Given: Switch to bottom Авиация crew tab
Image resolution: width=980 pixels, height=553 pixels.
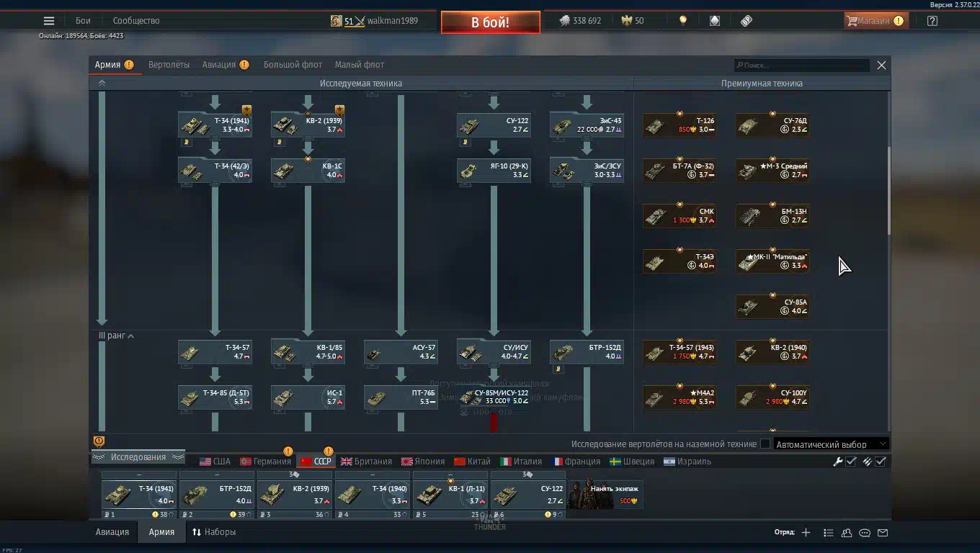Looking at the screenshot, I should coord(112,532).
